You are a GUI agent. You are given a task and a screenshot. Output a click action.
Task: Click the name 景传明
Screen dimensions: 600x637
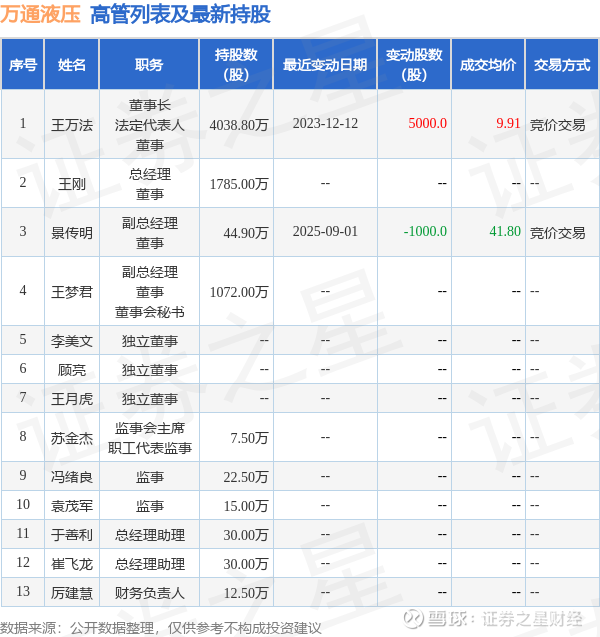tap(72, 233)
